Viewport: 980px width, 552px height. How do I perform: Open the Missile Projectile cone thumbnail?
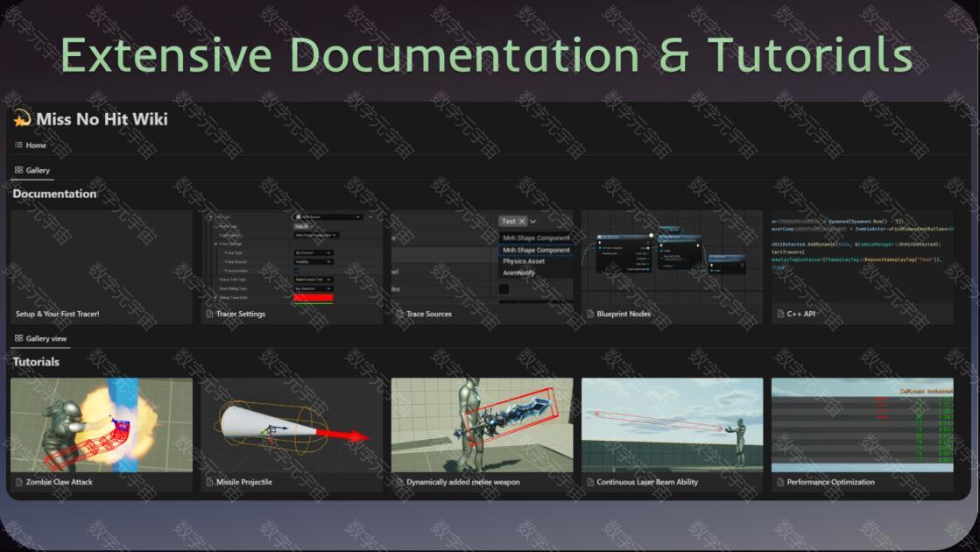292,424
